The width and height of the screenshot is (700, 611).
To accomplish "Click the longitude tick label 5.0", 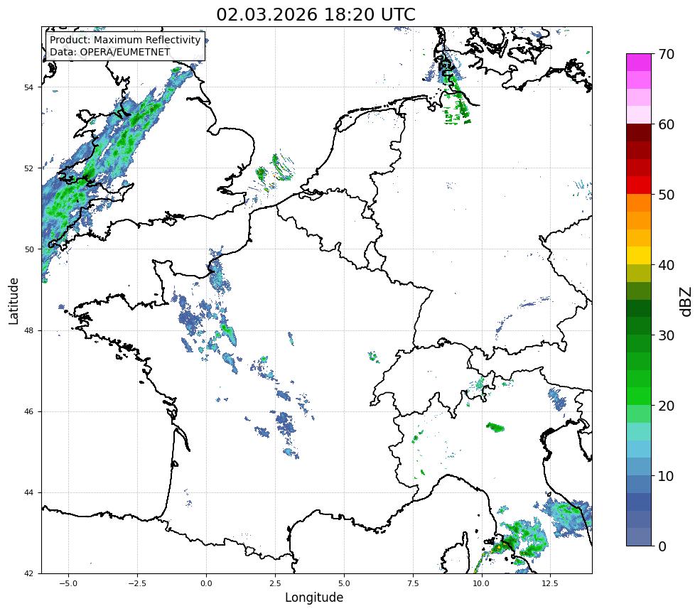I will click(344, 583).
